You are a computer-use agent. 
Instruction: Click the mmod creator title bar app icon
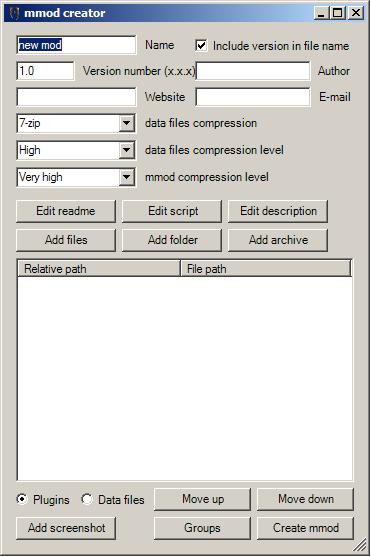click(x=14, y=13)
